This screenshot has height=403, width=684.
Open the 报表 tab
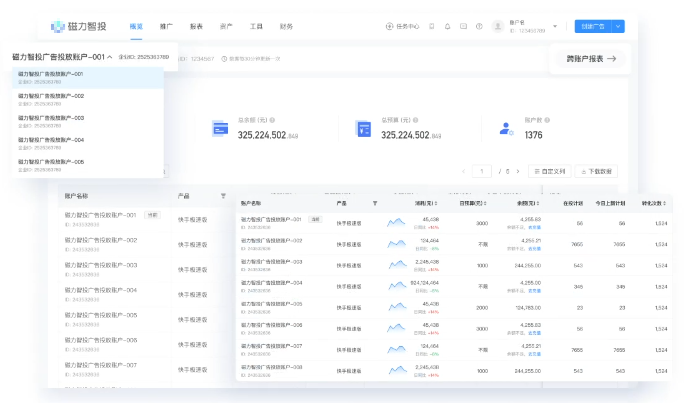(x=196, y=26)
